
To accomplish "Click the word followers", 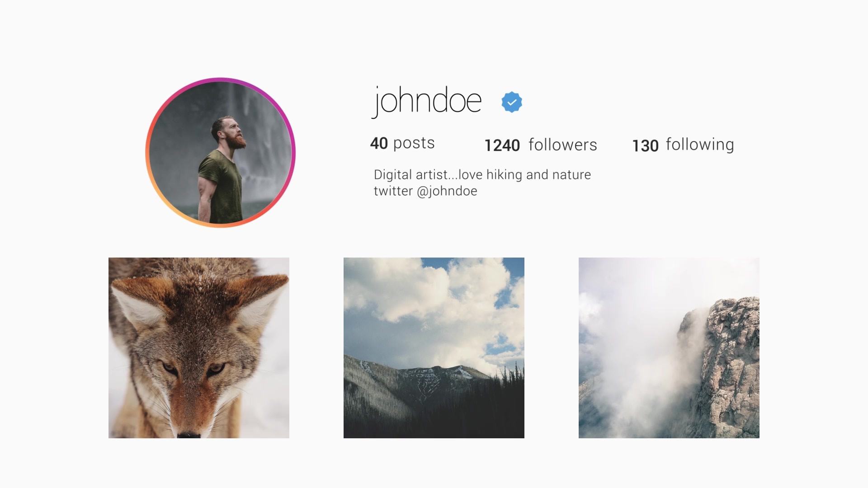I will 563,145.
